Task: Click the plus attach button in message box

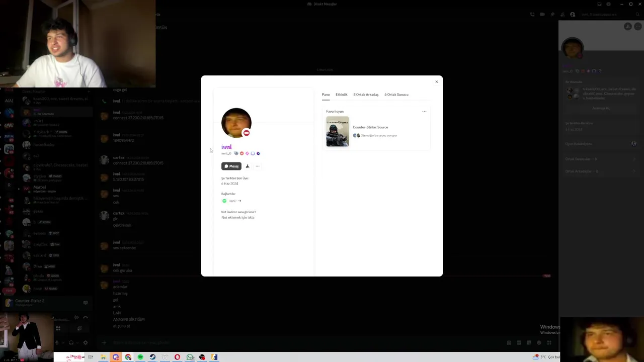Action: click(104, 343)
